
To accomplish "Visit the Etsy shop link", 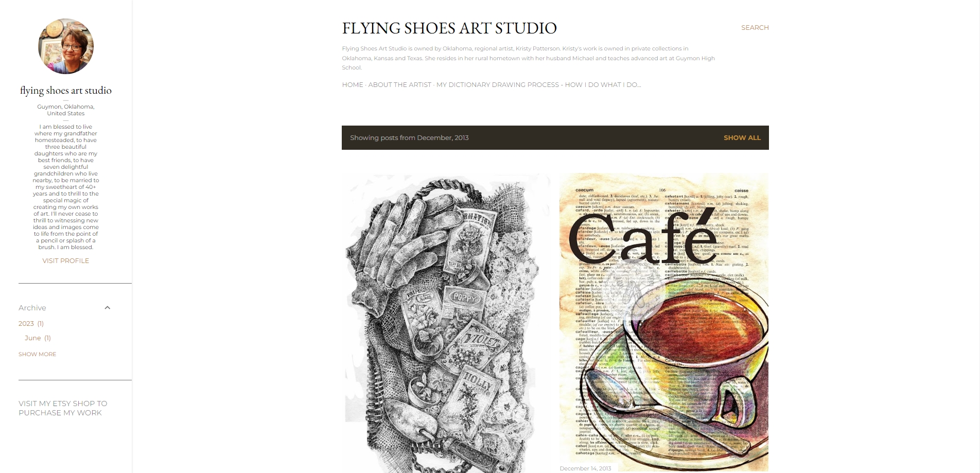I will pyautogui.click(x=63, y=408).
